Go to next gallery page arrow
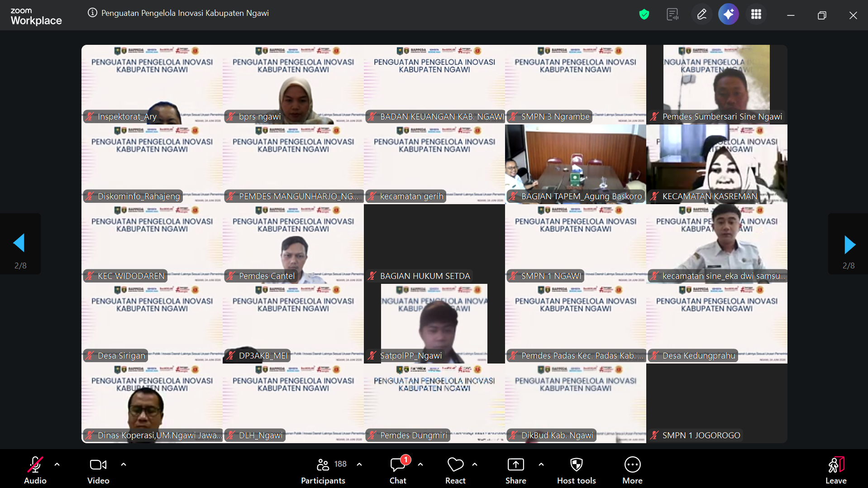Screen dimensions: 868x488 (x=849, y=244)
